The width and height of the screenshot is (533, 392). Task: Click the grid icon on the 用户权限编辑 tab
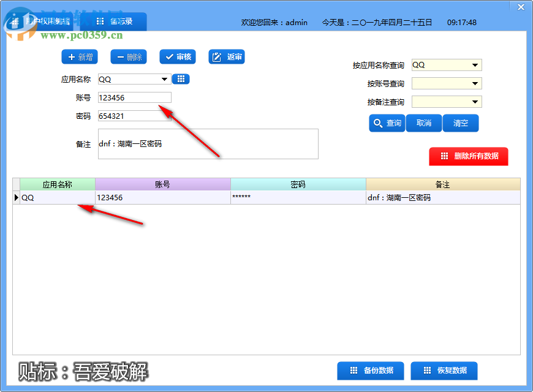[x=15, y=20]
